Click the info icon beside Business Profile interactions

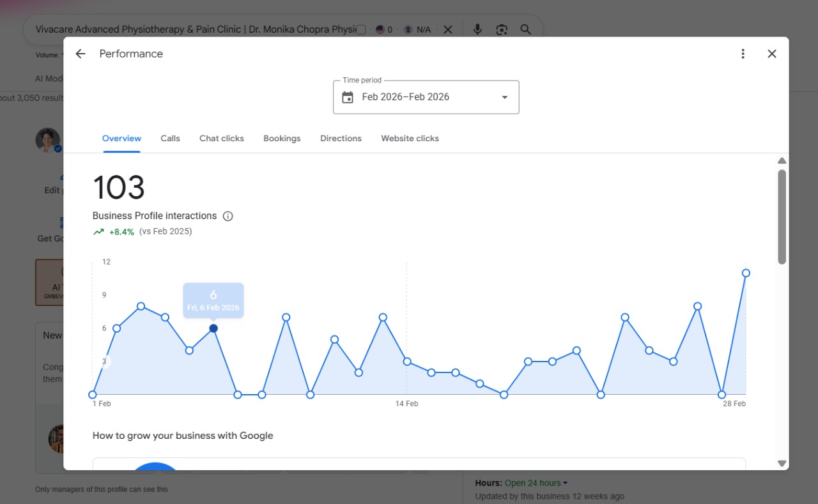228,216
